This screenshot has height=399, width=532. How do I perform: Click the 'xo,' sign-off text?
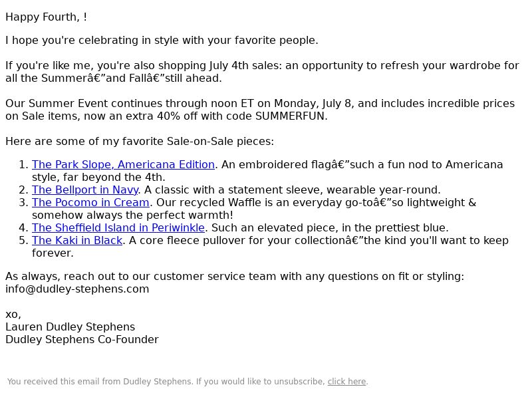tap(13, 315)
